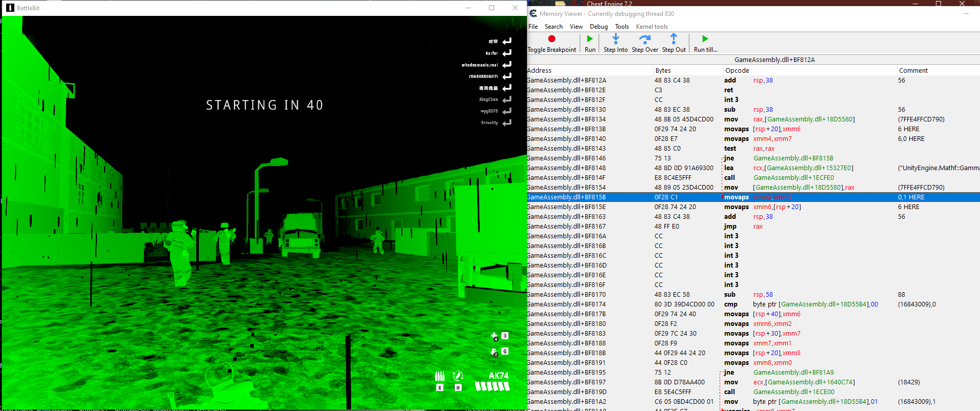Maximize the BattleBit window
Image resolution: width=980 pixels, height=411 pixels.
pos(492,8)
